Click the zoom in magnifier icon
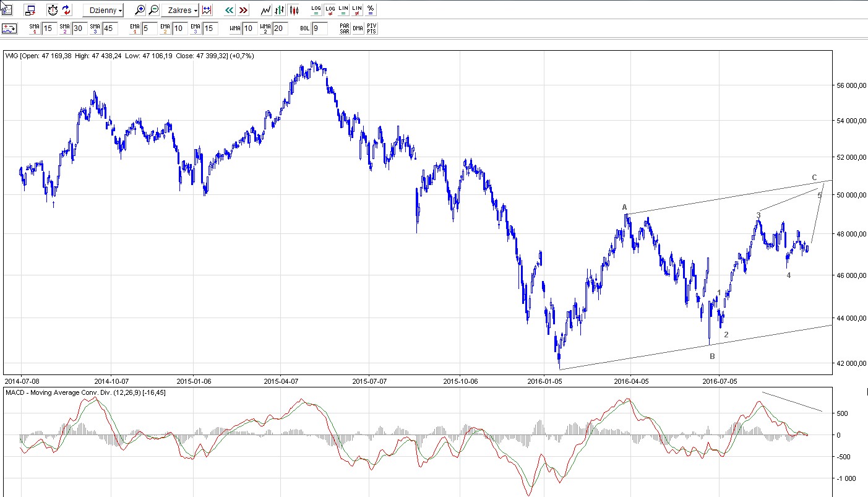The width and height of the screenshot is (868, 497). coord(140,10)
